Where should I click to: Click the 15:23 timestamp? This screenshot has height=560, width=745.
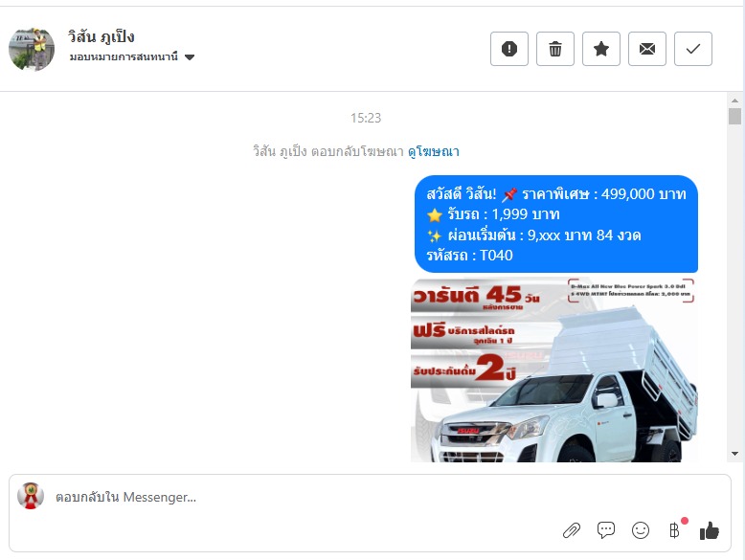(366, 118)
